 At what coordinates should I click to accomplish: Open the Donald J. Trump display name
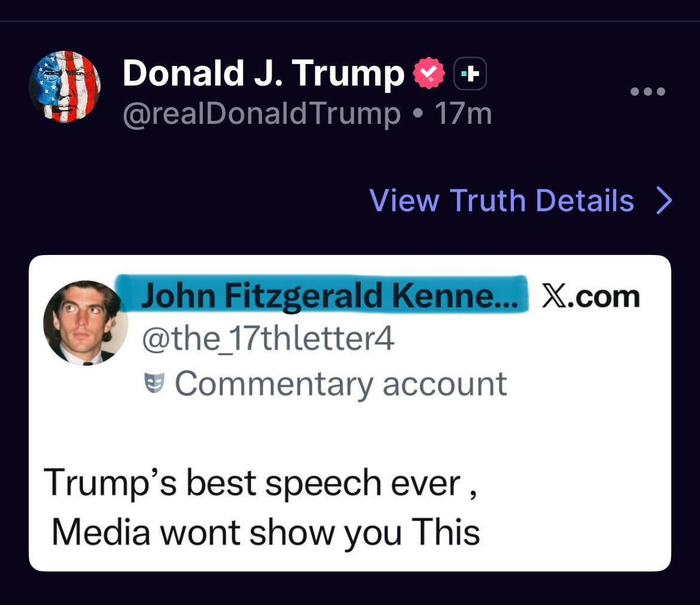tap(263, 74)
